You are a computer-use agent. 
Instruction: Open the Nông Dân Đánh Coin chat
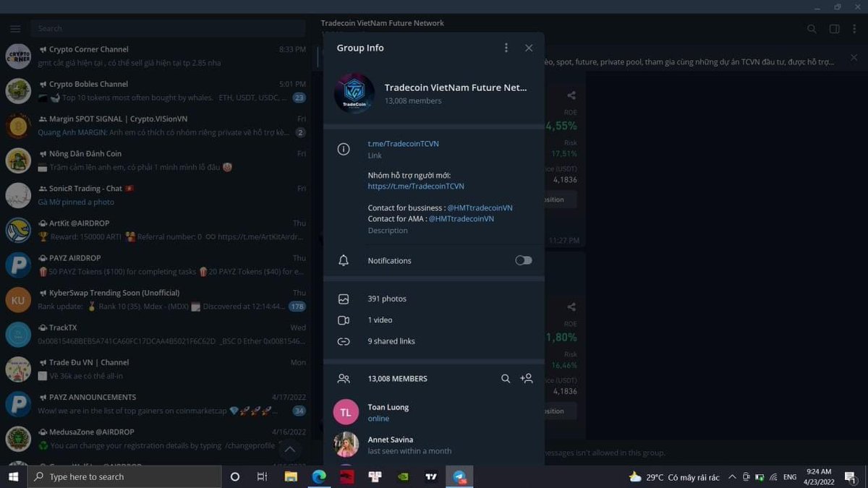pos(156,160)
